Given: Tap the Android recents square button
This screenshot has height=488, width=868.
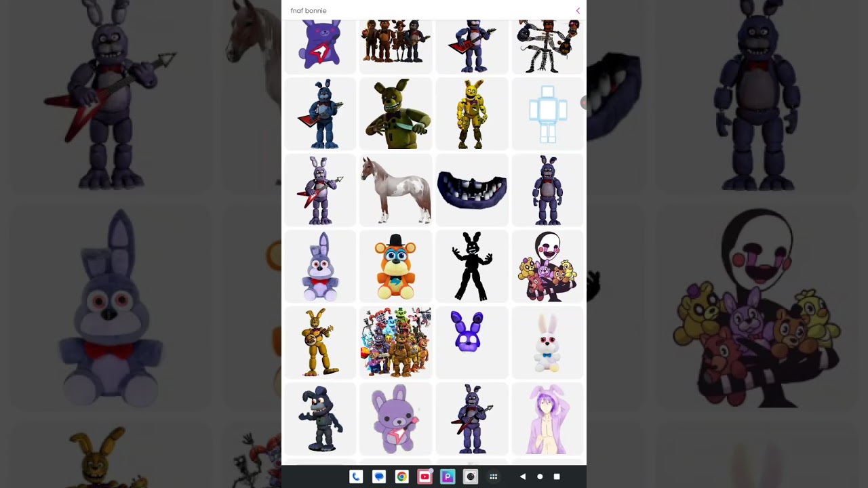Looking at the screenshot, I should tap(557, 476).
